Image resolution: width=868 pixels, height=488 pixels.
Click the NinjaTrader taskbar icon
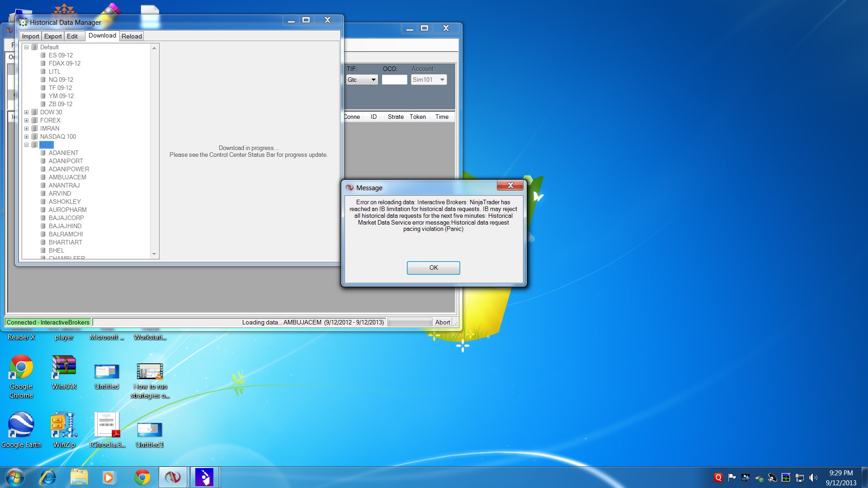click(x=173, y=477)
